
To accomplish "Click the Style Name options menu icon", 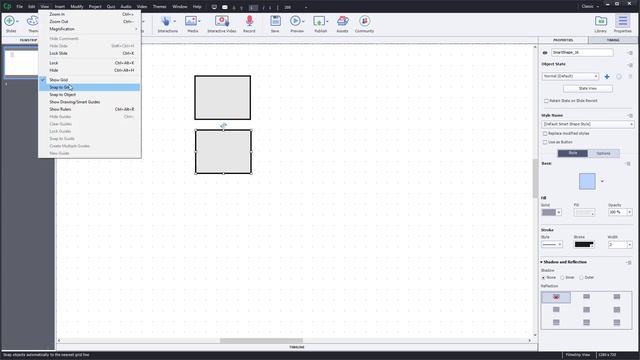I will pyautogui.click(x=630, y=116).
